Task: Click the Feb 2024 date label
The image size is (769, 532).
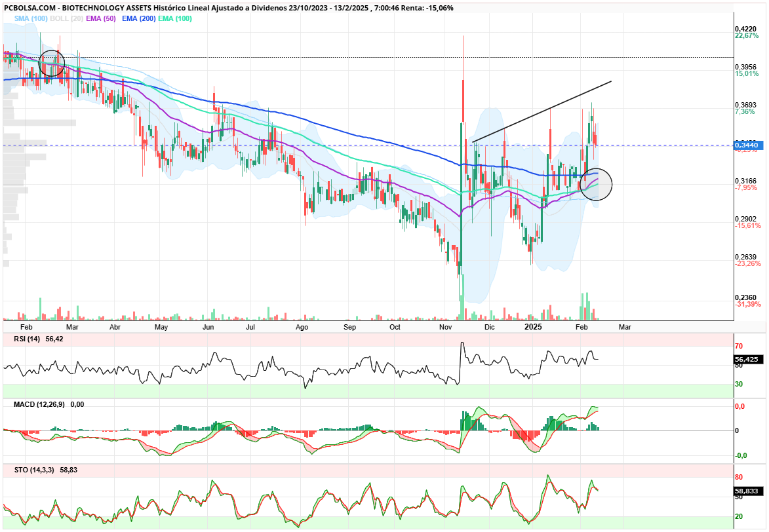Action: click(26, 327)
